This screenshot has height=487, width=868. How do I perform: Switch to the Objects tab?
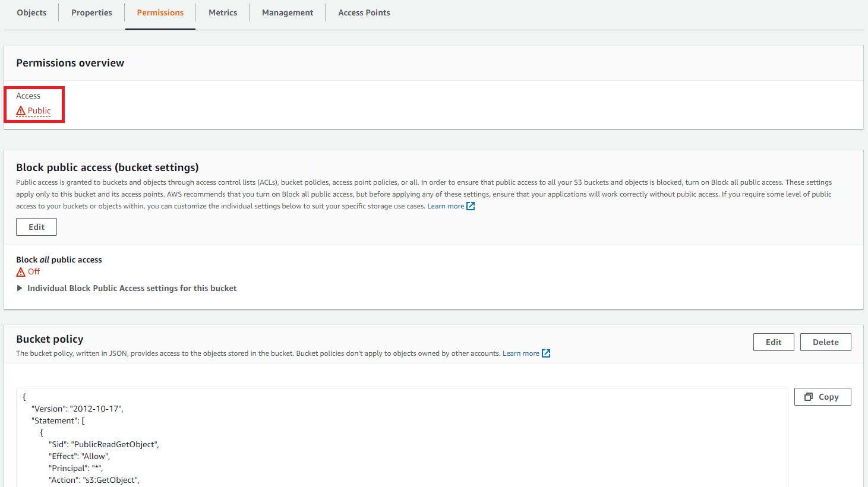(x=31, y=12)
